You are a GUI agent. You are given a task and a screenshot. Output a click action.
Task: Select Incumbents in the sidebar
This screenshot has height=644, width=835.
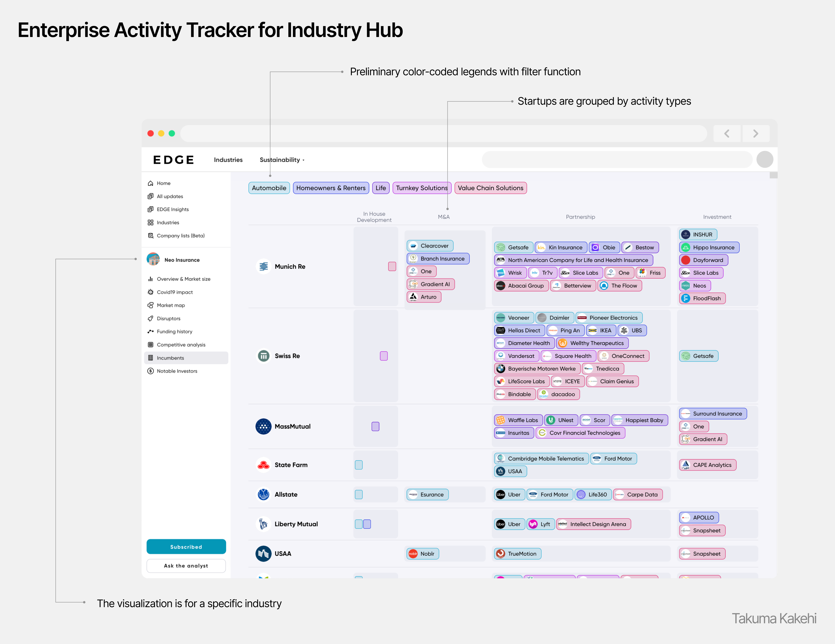point(170,358)
